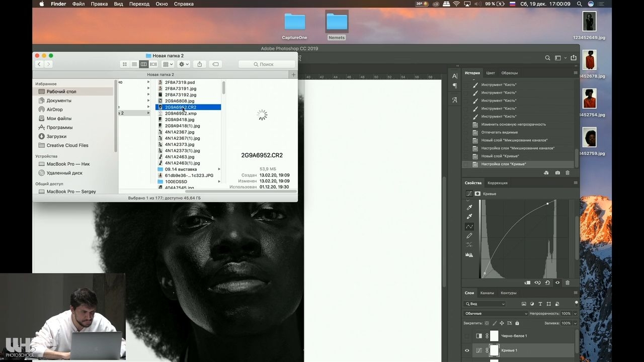Open the Правка menu in menu bar
Screen dimensions: 644x362
click(x=100, y=4)
